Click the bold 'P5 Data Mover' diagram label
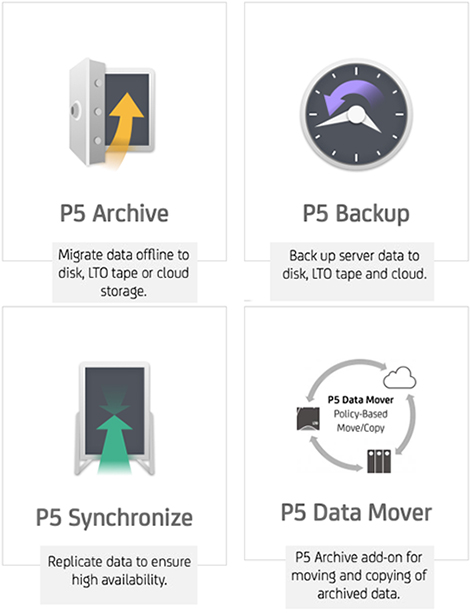The image size is (470, 614). coord(361,400)
